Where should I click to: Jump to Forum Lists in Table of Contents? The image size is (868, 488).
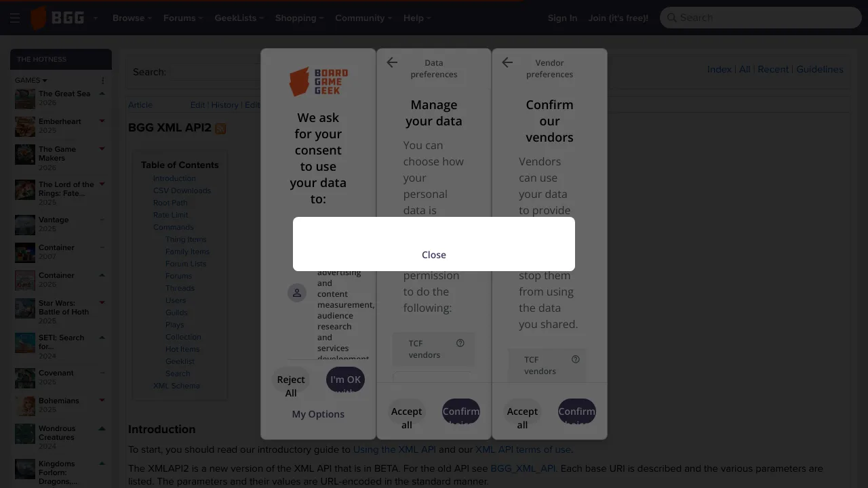tap(186, 264)
